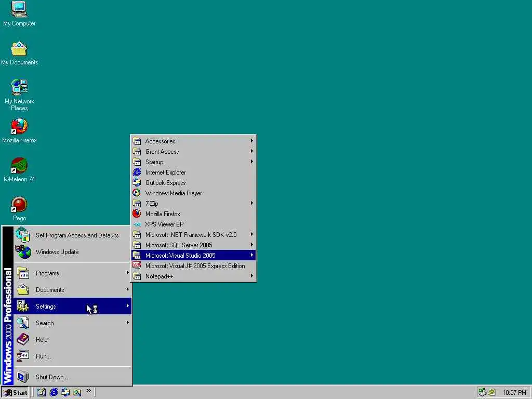The image size is (532, 399).
Task: Launch Windows Media Player from Programs menu
Action: coord(193,193)
